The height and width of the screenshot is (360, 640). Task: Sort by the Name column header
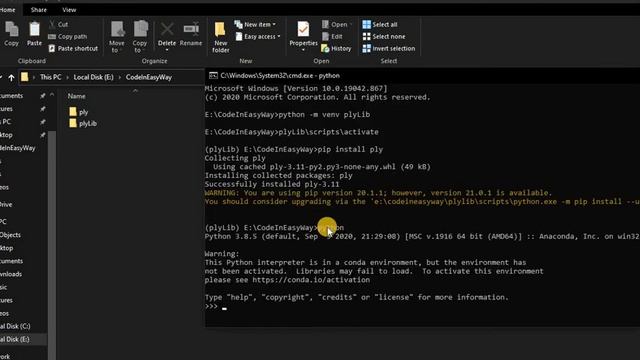pyautogui.click(x=76, y=96)
